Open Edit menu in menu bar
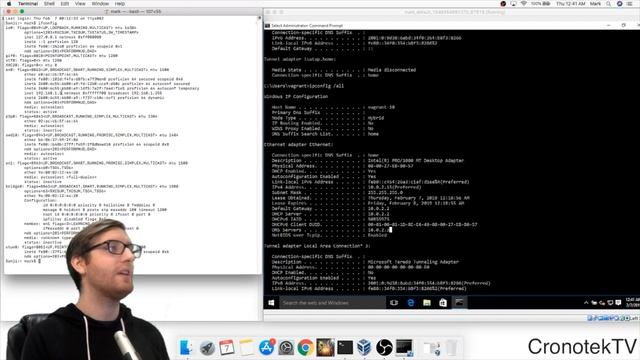The image size is (640, 360). 65,3
